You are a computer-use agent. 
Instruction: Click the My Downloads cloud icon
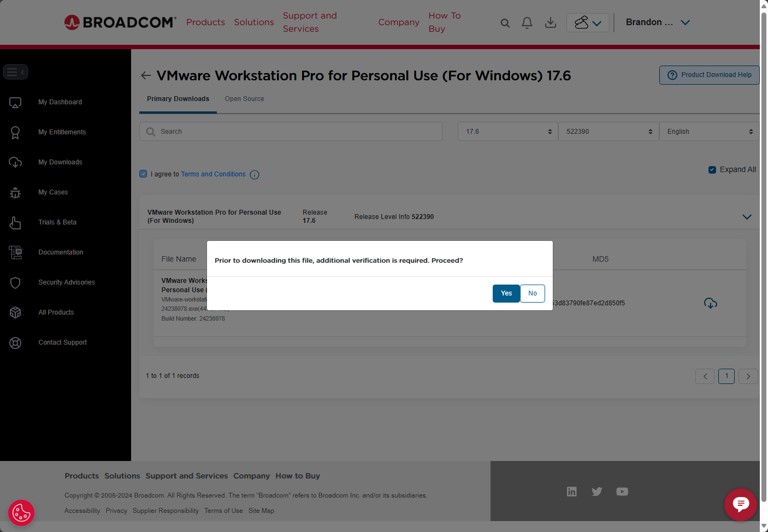pyautogui.click(x=15, y=162)
